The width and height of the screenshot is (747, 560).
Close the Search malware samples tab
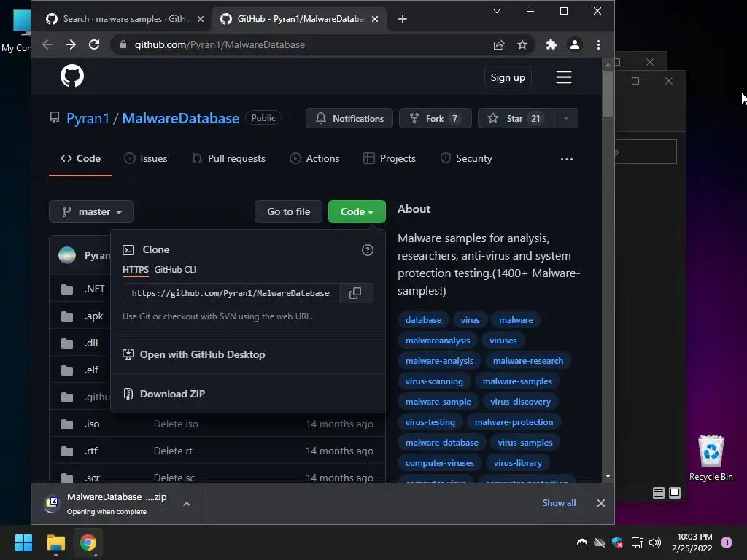(x=201, y=19)
